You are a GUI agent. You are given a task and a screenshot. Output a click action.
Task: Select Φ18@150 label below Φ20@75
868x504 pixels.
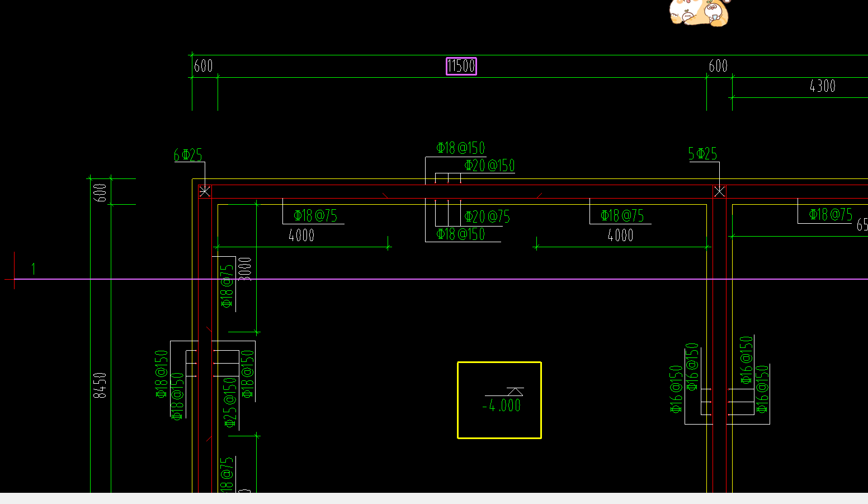coord(460,234)
